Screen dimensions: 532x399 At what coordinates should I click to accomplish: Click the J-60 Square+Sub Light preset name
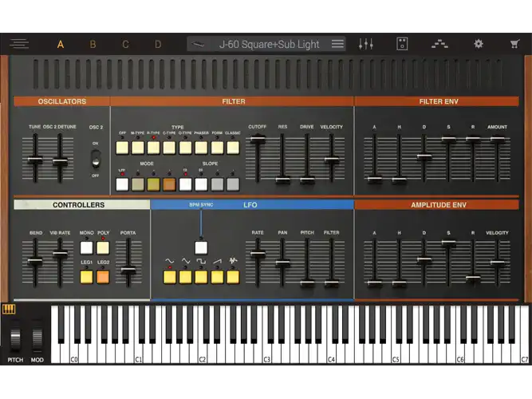tap(270, 44)
